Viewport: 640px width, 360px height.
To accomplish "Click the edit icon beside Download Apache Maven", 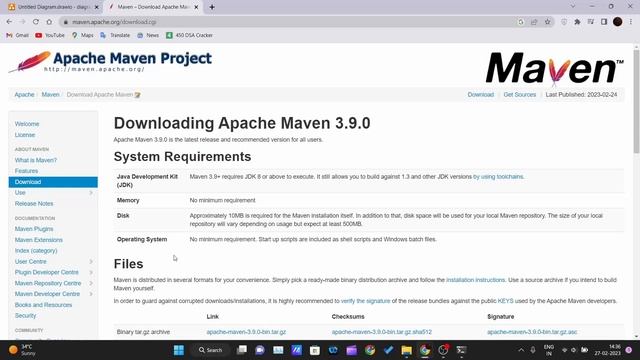I will 138,95.
